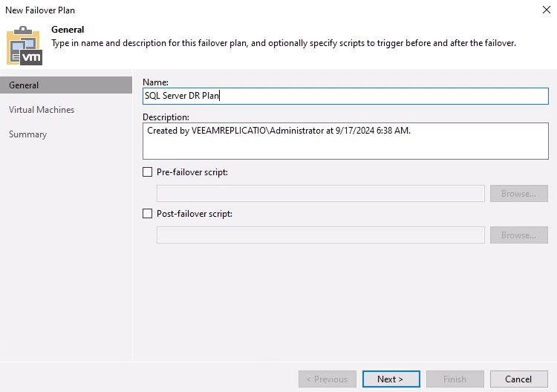The width and height of the screenshot is (557, 392).
Task: Enable the Pre-failover script checkbox
Action: point(147,172)
